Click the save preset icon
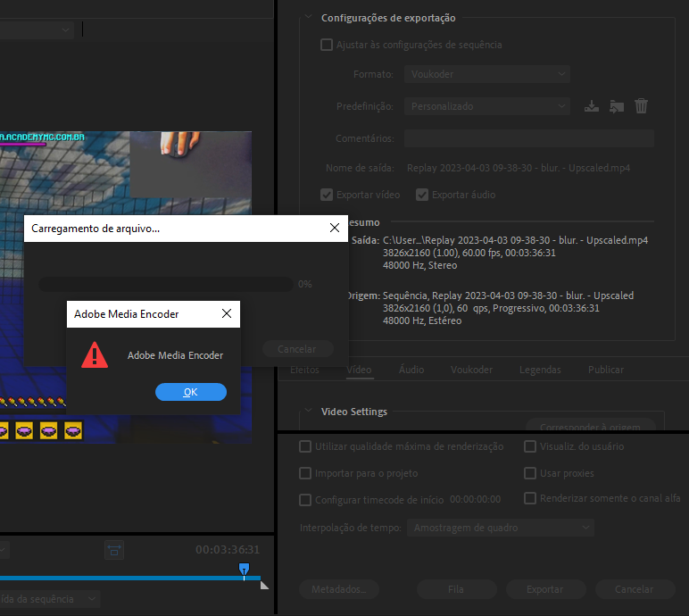The image size is (689, 616). click(591, 106)
